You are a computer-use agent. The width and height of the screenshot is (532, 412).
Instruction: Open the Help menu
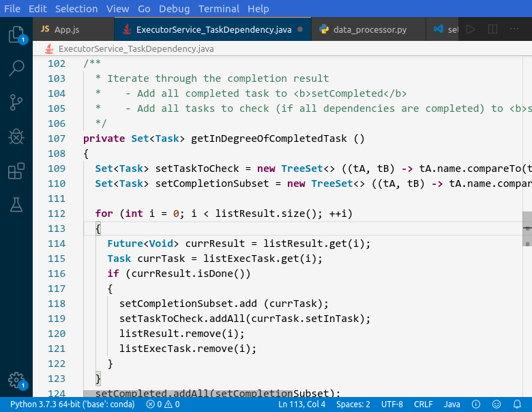(258, 8)
